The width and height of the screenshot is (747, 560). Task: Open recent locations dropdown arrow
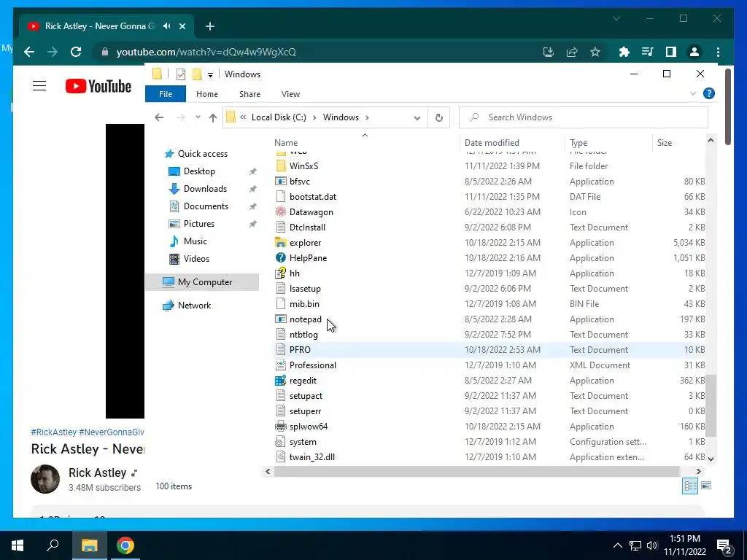tap(198, 117)
